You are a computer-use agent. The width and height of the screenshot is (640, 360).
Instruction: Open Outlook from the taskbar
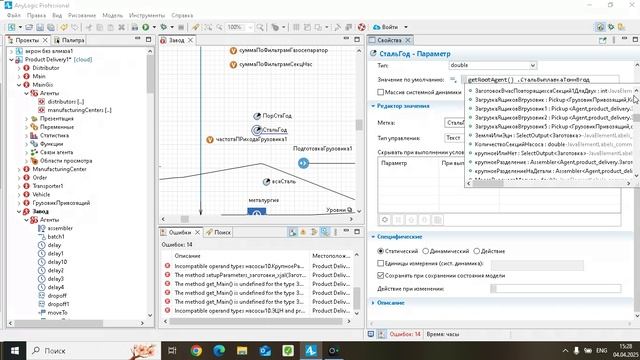pyautogui.click(x=265, y=351)
